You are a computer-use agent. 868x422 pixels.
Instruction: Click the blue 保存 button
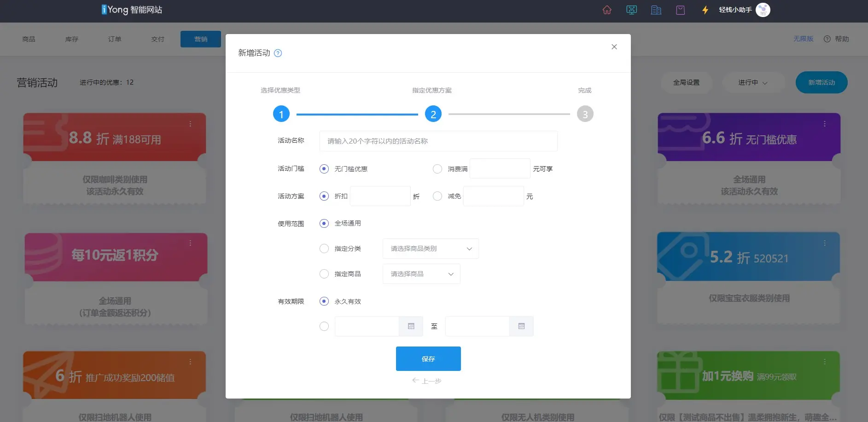(x=428, y=358)
